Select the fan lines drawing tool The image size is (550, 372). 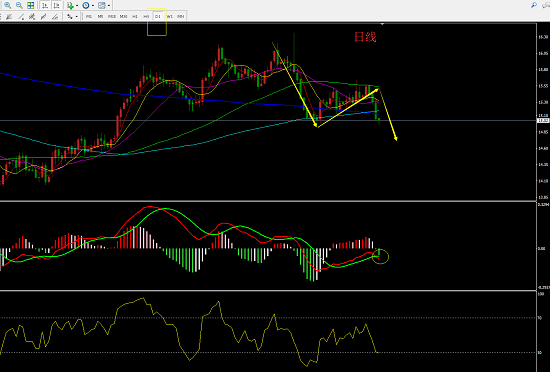(9, 16)
